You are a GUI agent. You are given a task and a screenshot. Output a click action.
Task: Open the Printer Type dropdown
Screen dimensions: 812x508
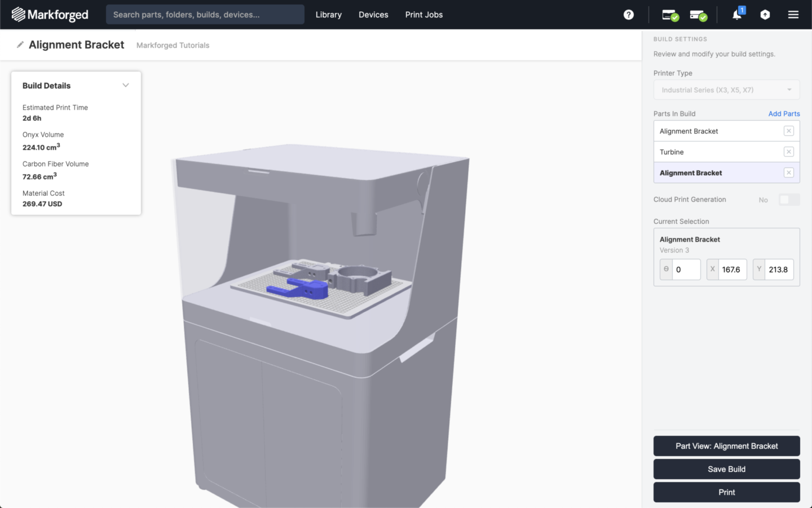pyautogui.click(x=726, y=89)
